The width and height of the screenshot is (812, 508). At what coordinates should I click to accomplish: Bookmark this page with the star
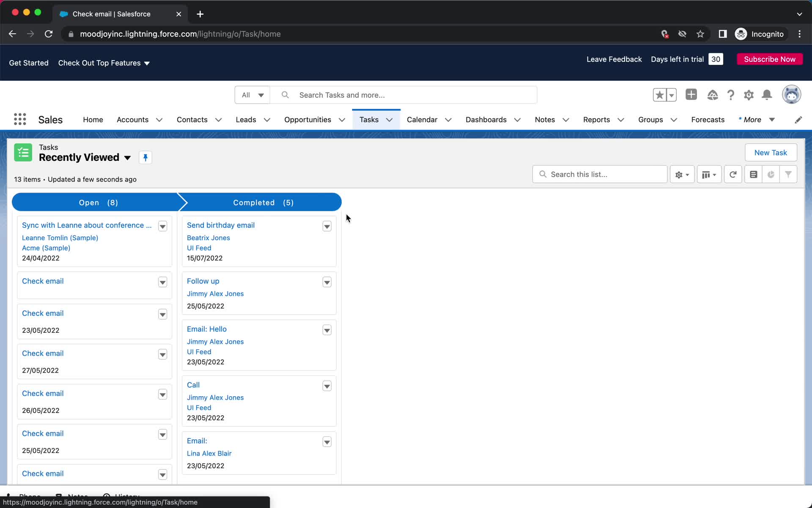point(700,34)
